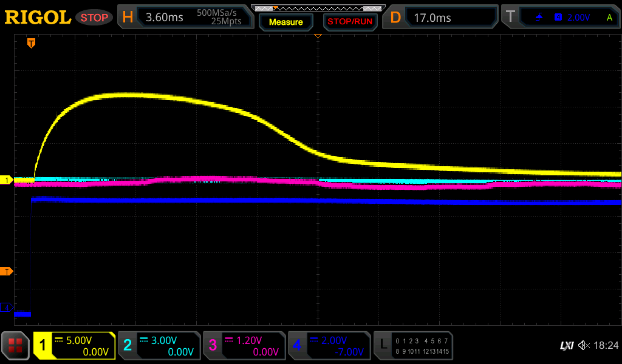Viewport: 622px width, 364px height.
Task: Click the LXI network status icon
Action: coord(566,345)
